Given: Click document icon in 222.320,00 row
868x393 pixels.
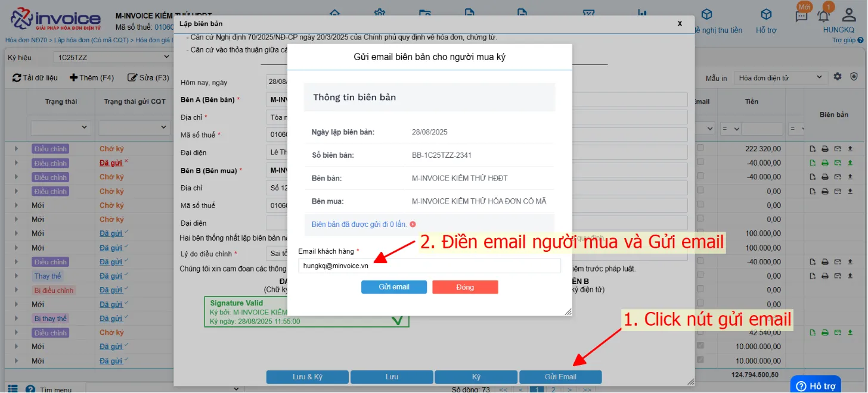Looking at the screenshot, I should (812, 149).
